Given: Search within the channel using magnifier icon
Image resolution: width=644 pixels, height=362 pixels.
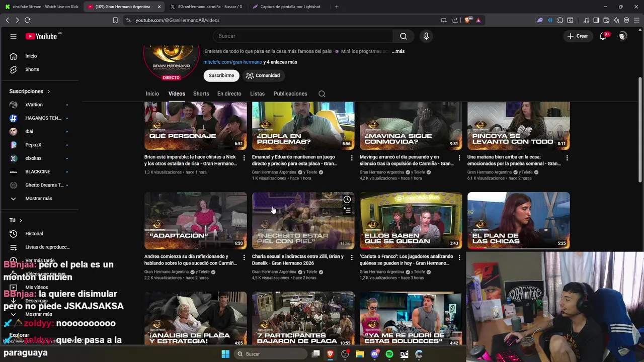Looking at the screenshot, I should (322, 94).
